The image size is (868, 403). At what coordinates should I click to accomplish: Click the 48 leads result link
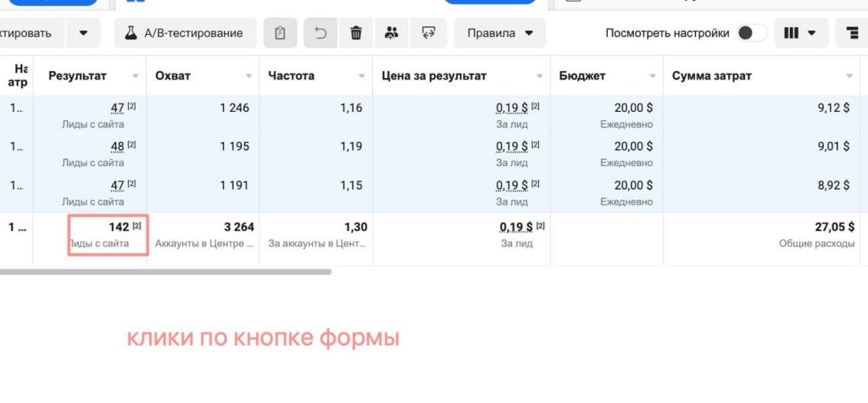pos(117,146)
